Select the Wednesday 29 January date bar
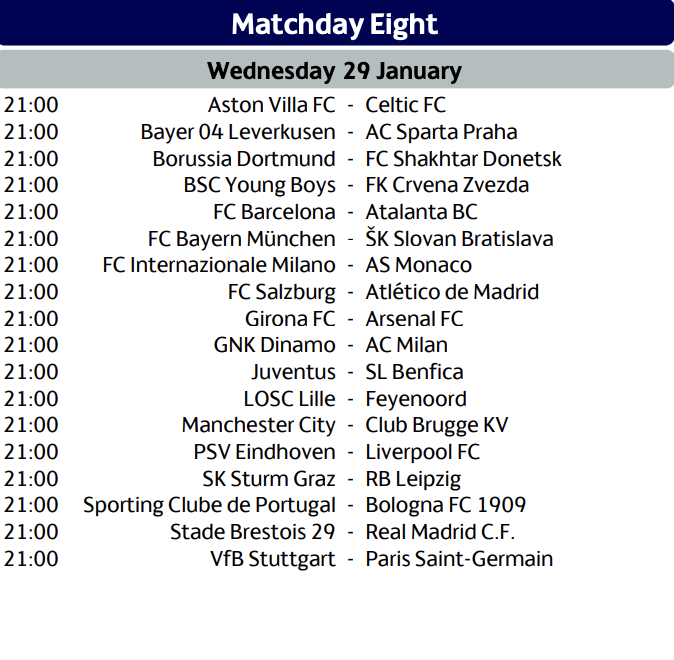 [337, 69]
